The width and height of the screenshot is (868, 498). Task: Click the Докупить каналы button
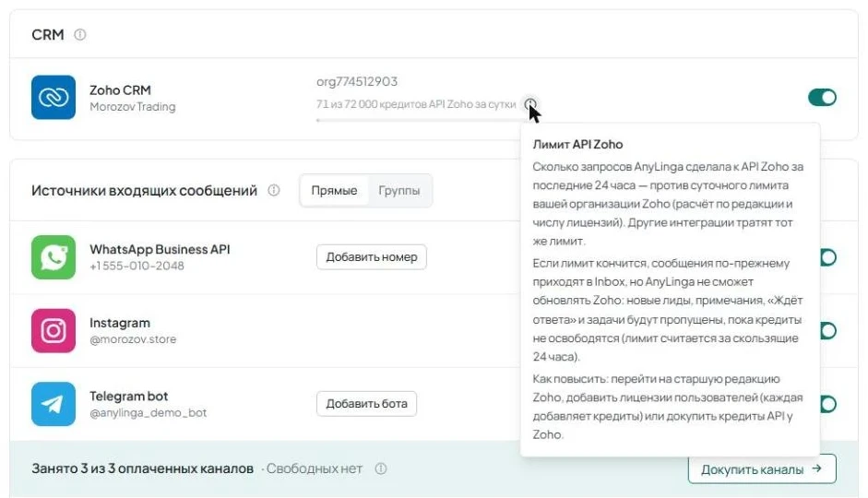pyautogui.click(x=762, y=469)
